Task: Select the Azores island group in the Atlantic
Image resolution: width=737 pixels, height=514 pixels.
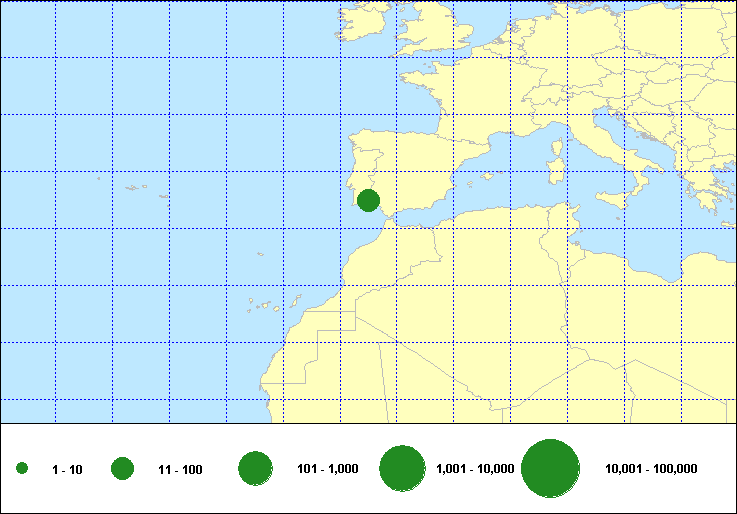Action: point(133,187)
